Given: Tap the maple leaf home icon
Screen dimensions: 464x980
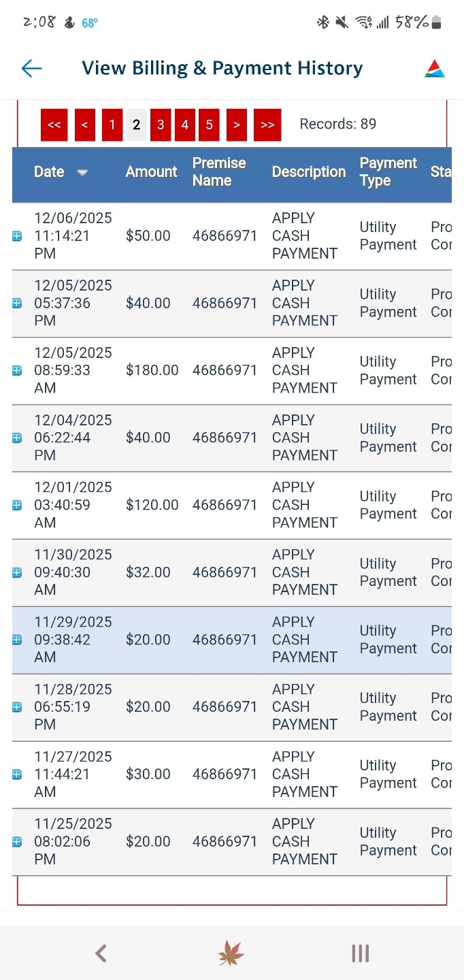Looking at the screenshot, I should pos(231,953).
